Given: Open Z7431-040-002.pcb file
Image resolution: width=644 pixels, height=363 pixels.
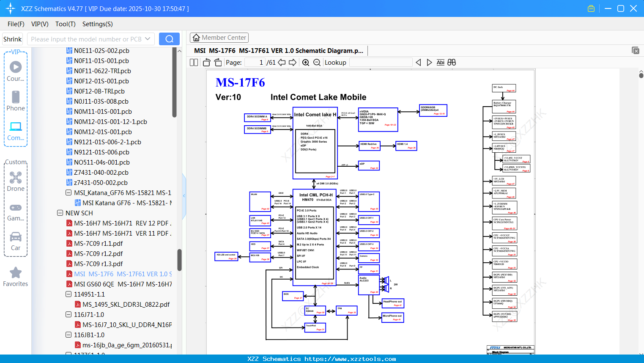Looking at the screenshot, I should pos(101,173).
